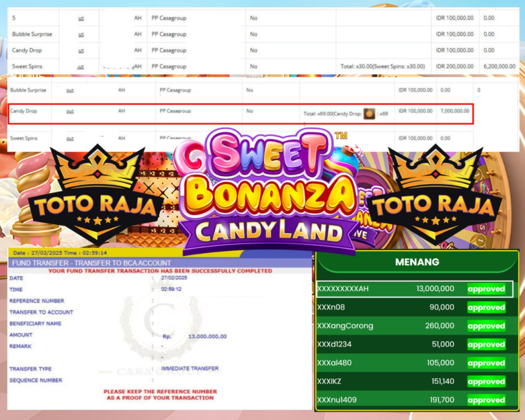Click the right Toto Raja crown logo

point(434,195)
